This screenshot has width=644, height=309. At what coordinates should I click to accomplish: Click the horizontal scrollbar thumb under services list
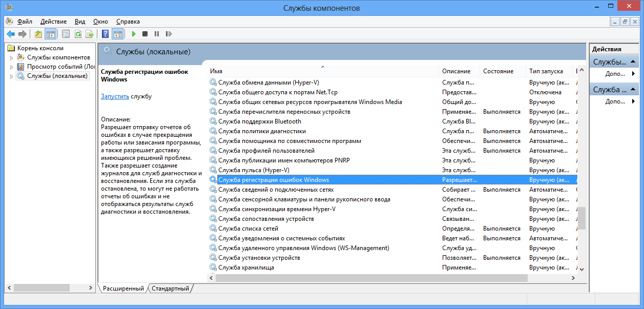pyautogui.click(x=371, y=278)
